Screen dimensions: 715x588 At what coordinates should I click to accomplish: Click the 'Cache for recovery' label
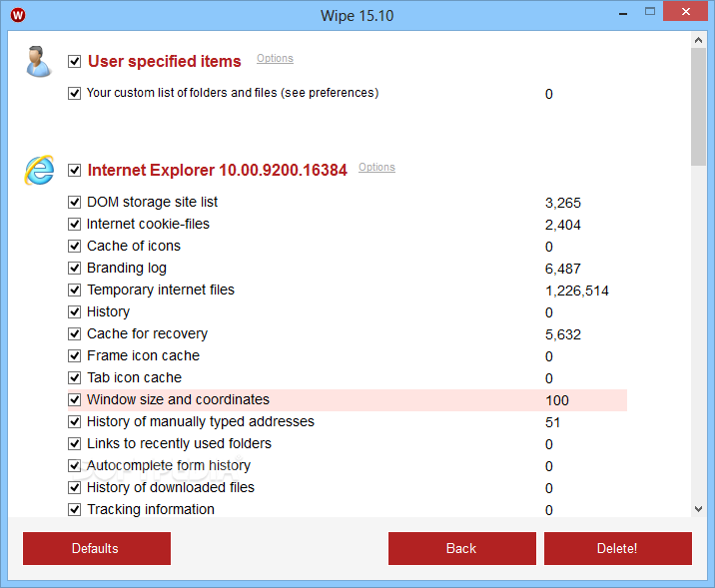147,333
